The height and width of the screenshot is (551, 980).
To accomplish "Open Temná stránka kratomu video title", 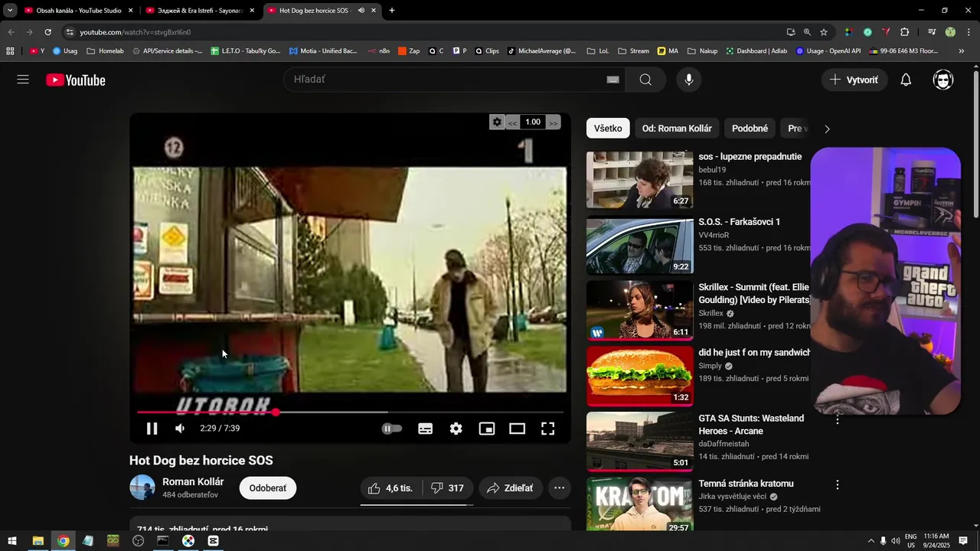I will click(x=746, y=484).
